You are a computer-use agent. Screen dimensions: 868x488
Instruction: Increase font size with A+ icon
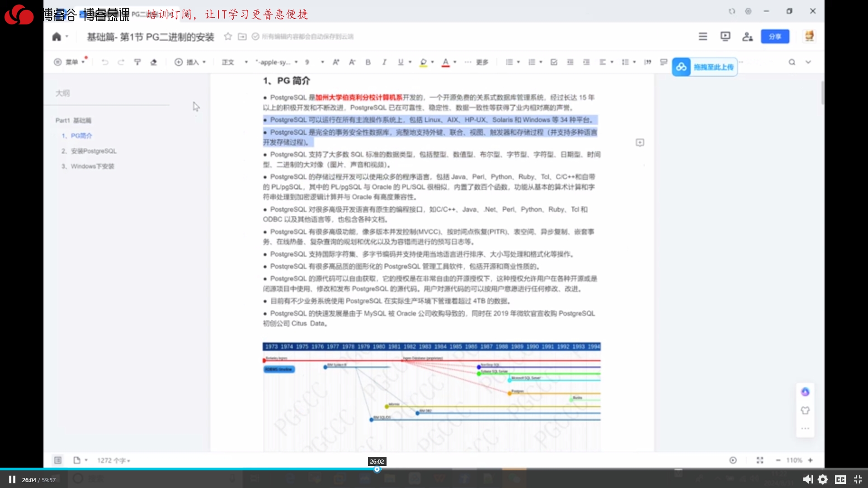click(336, 62)
